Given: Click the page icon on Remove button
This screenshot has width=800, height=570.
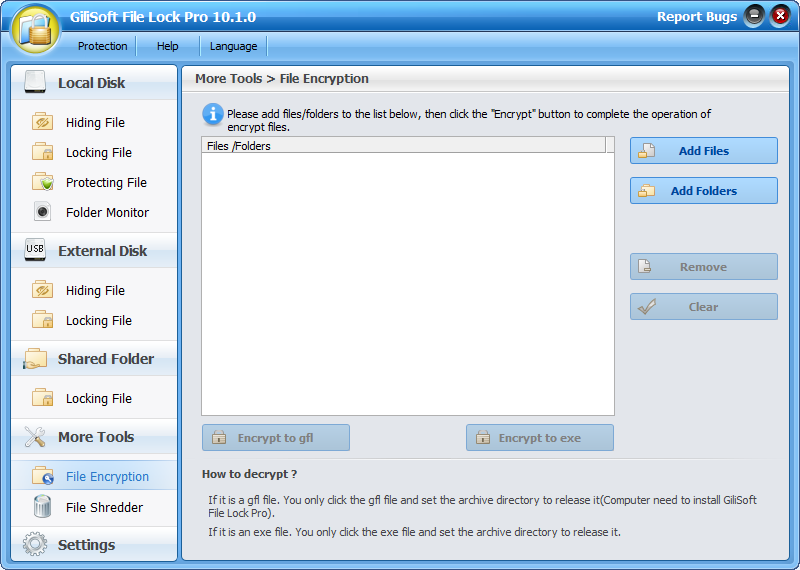Looking at the screenshot, I should pyautogui.click(x=645, y=266).
